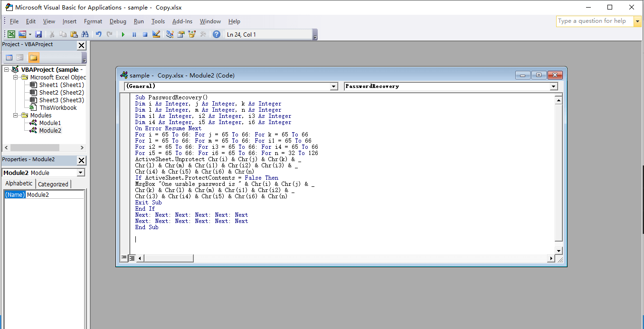The width and height of the screenshot is (644, 329).
Task: Run the macro with green play icon
Action: tap(123, 34)
